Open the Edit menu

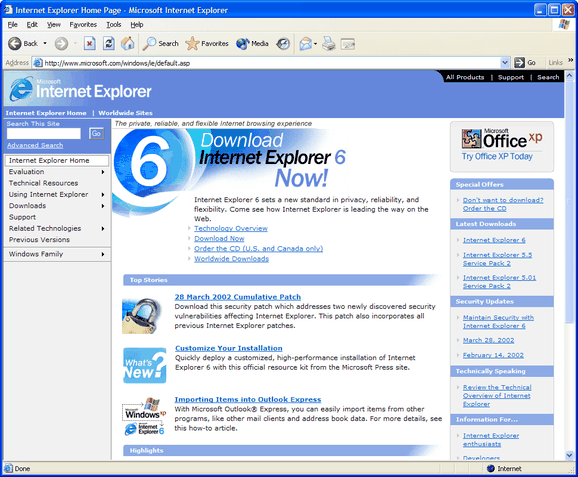32,25
